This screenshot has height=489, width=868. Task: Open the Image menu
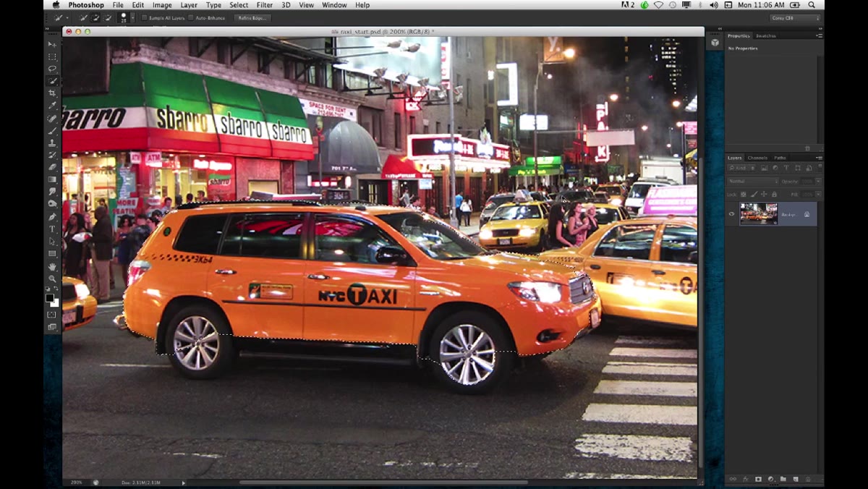(162, 5)
